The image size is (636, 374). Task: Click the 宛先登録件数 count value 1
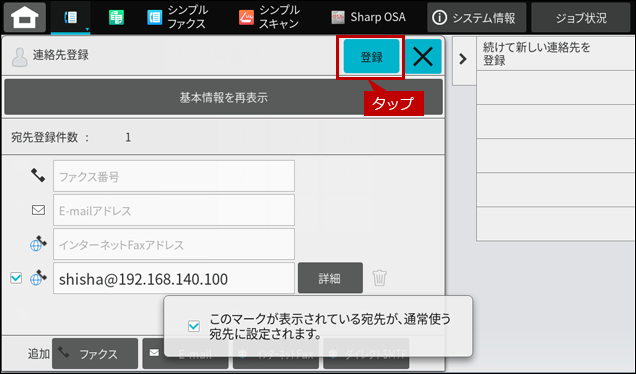[x=128, y=138]
